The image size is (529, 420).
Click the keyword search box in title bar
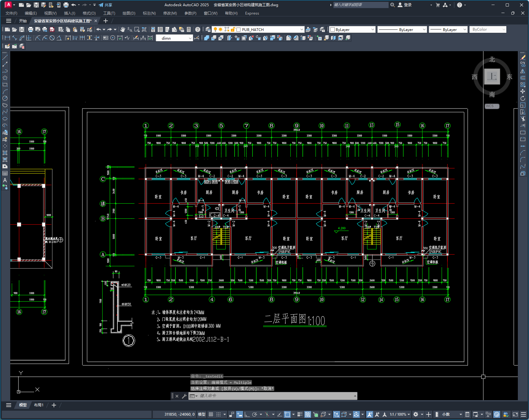[361, 5]
